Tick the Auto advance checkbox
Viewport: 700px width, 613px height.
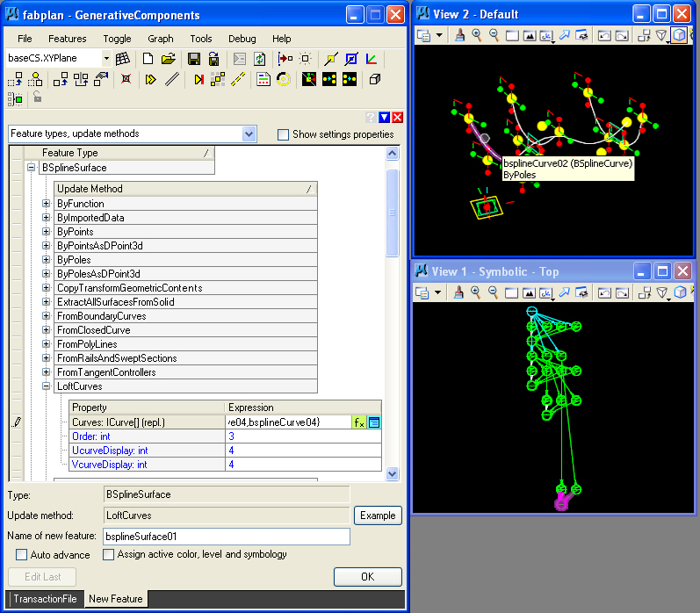point(21,554)
